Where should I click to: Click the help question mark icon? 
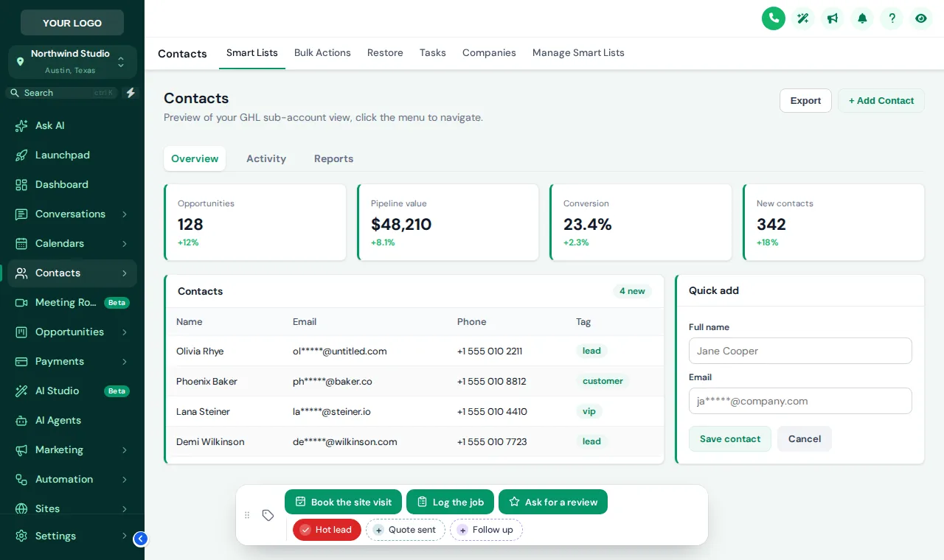coord(892,18)
